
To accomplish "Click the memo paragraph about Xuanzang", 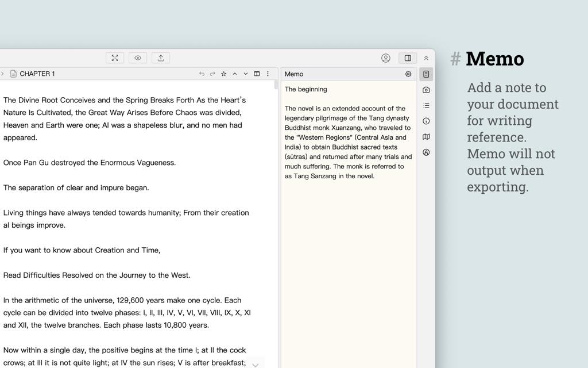I will pyautogui.click(x=348, y=142).
